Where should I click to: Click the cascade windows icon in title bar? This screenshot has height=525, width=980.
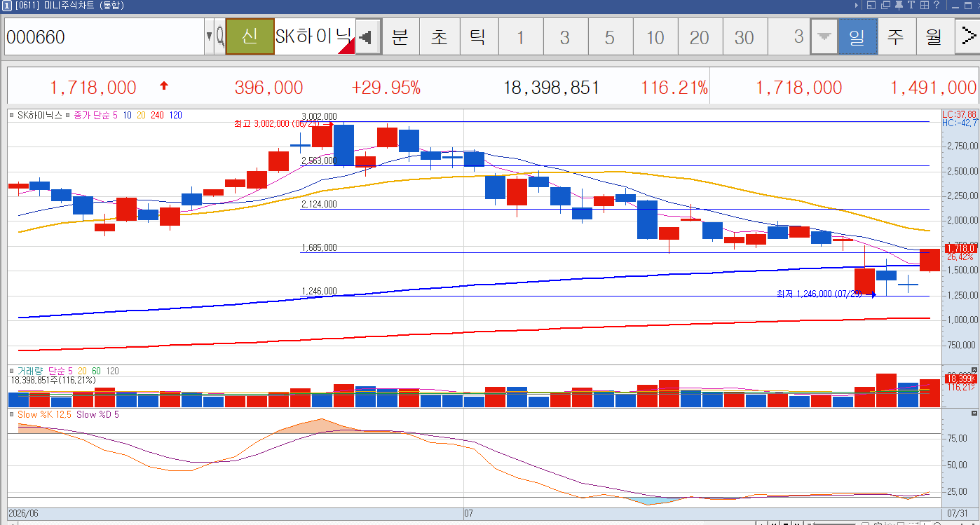(886, 5)
